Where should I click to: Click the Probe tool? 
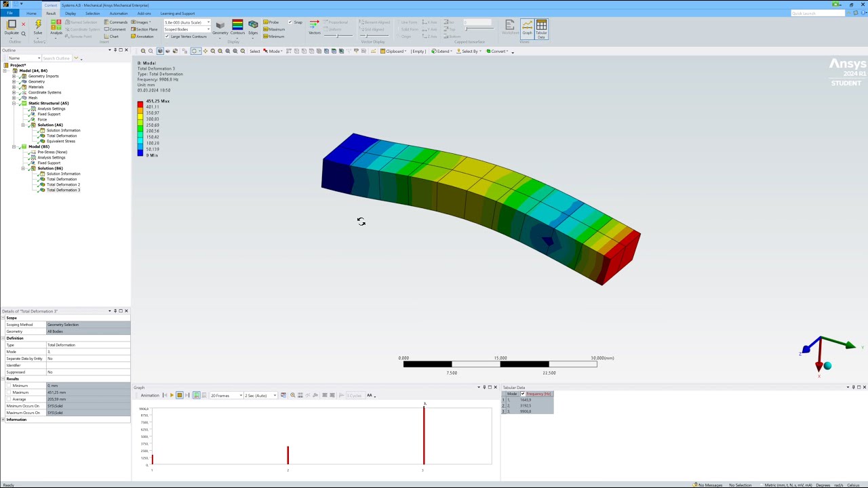[x=271, y=22]
